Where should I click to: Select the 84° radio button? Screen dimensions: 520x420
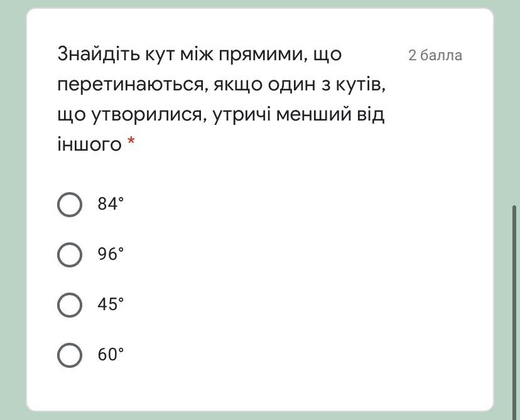70,205
